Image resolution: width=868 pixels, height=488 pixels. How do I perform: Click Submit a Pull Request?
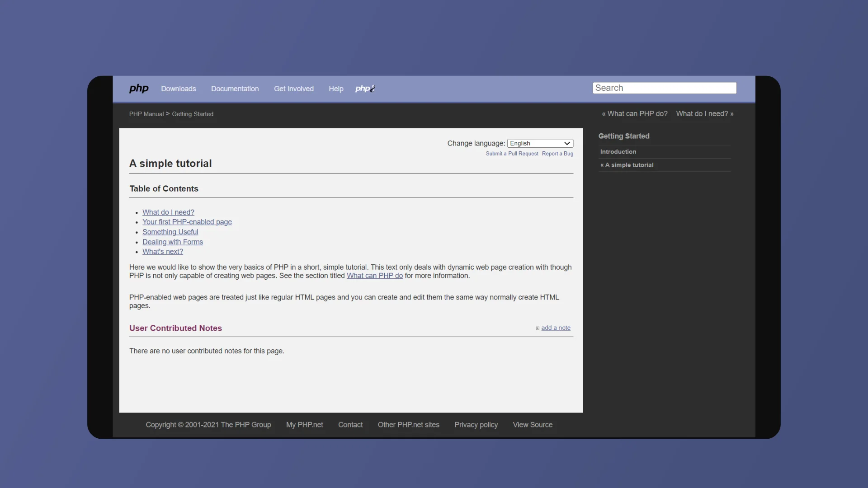[511, 154]
